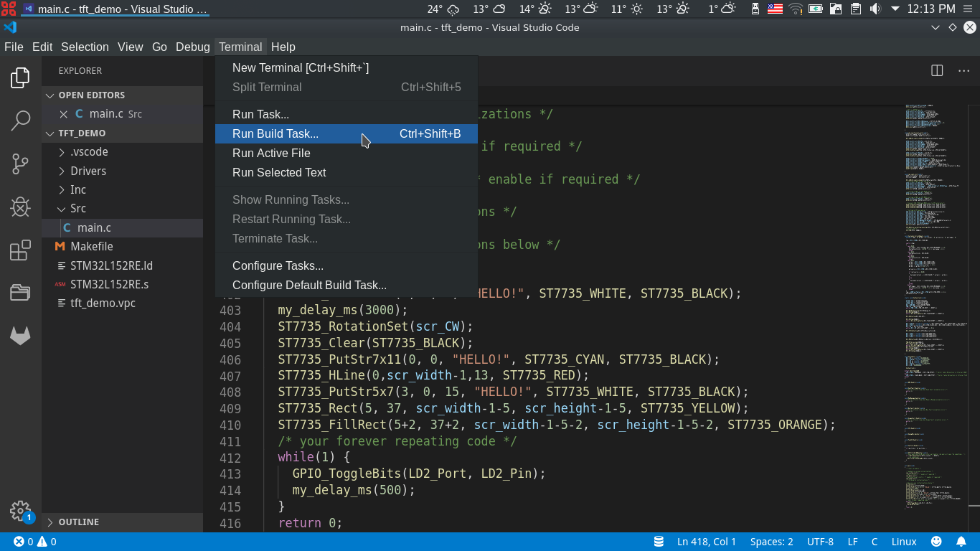Open the Search view icon
The image size is (980, 551).
pos(20,121)
